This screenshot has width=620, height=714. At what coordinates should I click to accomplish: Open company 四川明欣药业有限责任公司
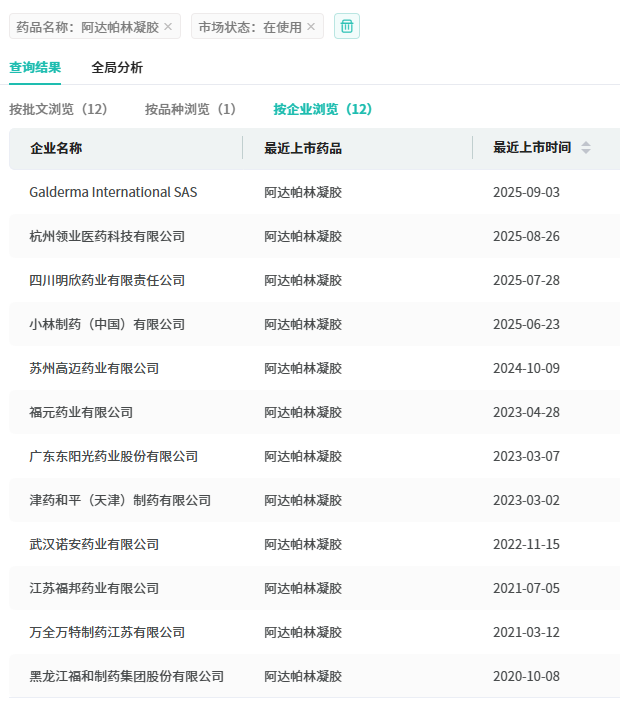click(107, 280)
